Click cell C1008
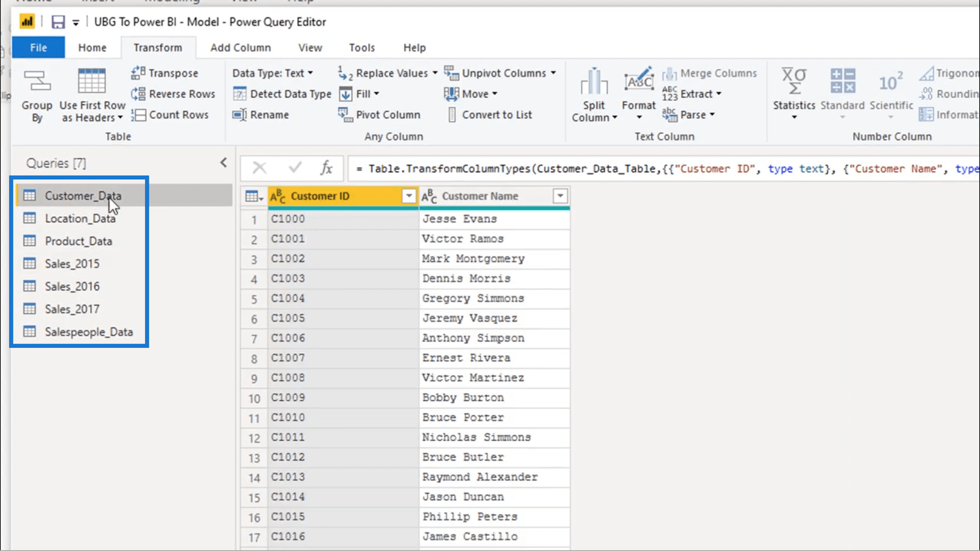Screen dimensions: 980x551 [x=343, y=378]
